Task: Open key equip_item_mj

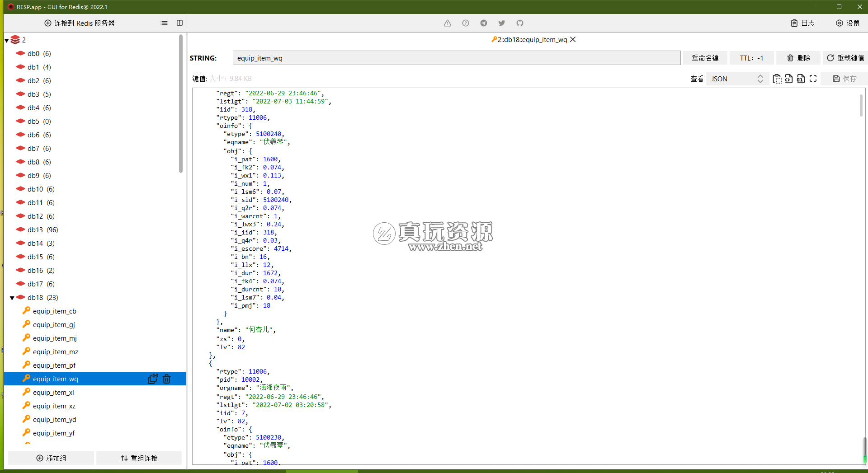Action: pyautogui.click(x=55, y=338)
